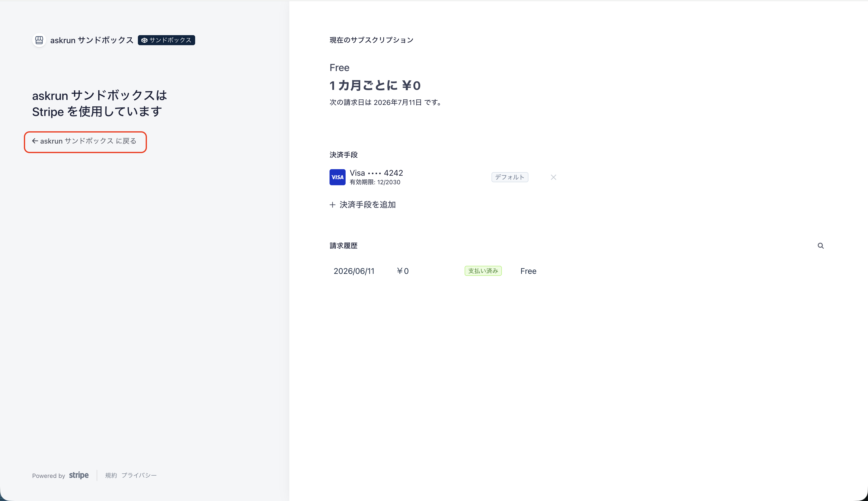The height and width of the screenshot is (501, 868).
Task: Select 決済手段を追加 to add payment method
Action: click(x=363, y=205)
